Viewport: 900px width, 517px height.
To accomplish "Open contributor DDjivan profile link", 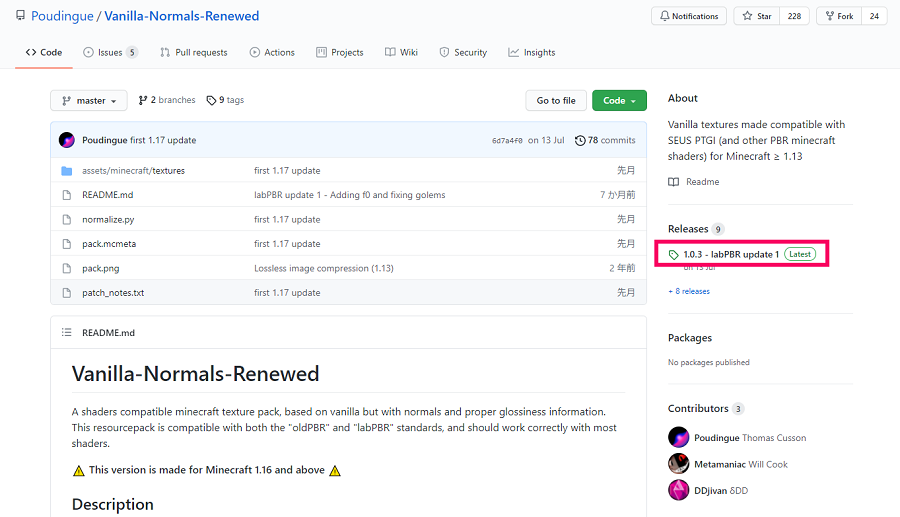I will [x=721, y=490].
